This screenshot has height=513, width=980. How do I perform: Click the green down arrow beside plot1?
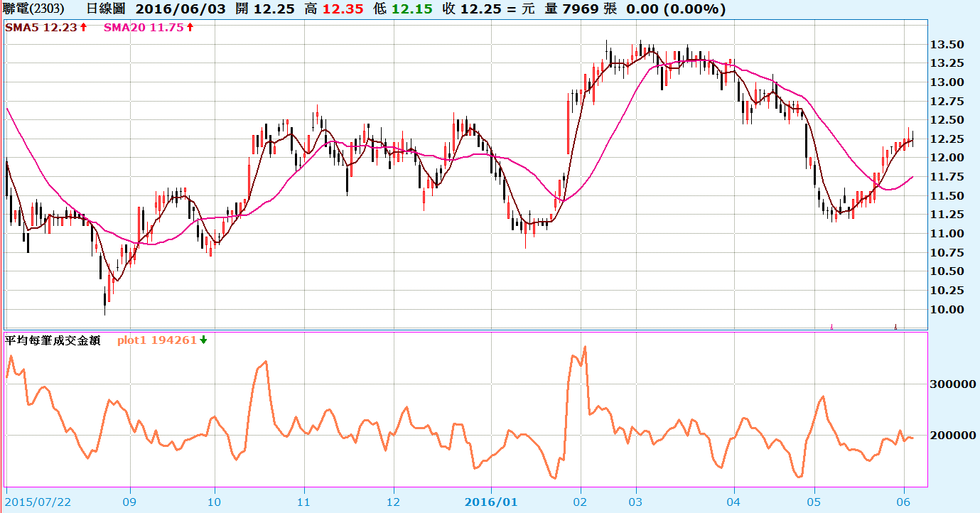203,340
